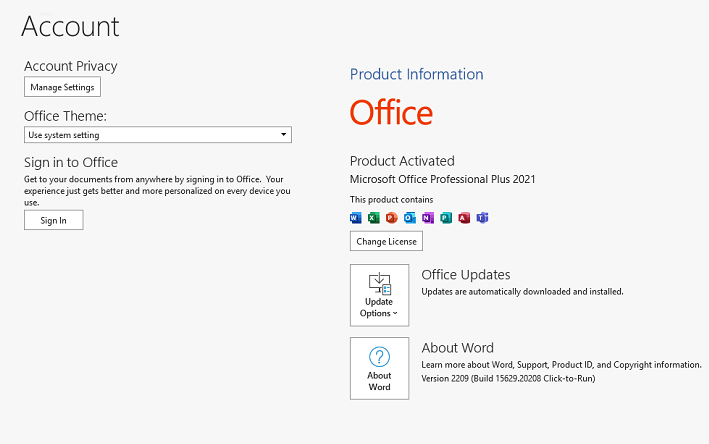
Task: Click Sign In to Office
Action: [53, 220]
